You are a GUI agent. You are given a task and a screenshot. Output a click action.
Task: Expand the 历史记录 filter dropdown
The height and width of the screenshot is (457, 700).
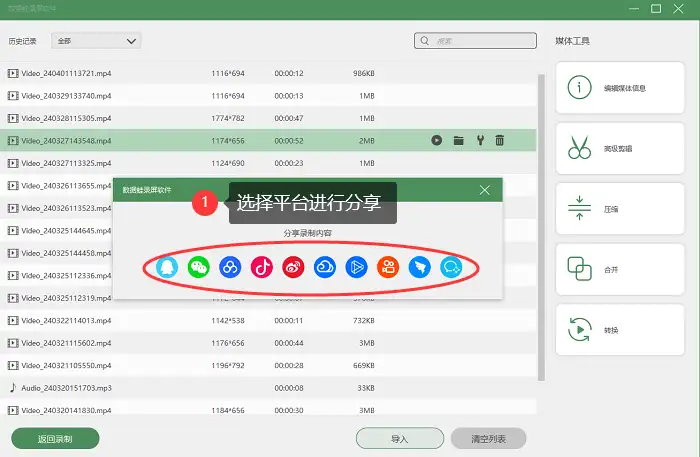point(96,41)
